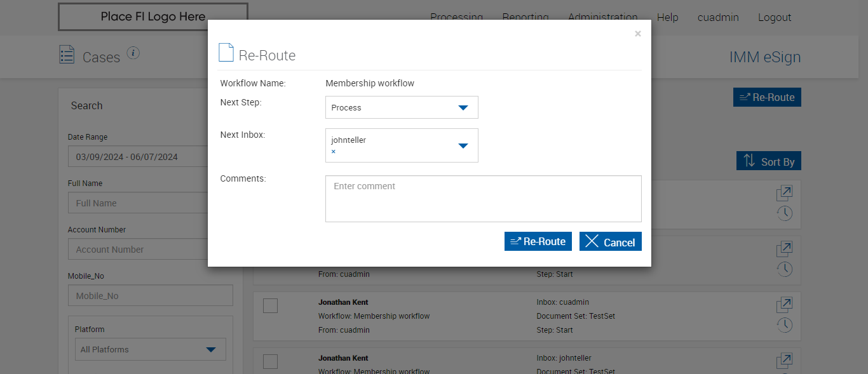Remove johnteller from the Next Inbox field

tap(333, 152)
